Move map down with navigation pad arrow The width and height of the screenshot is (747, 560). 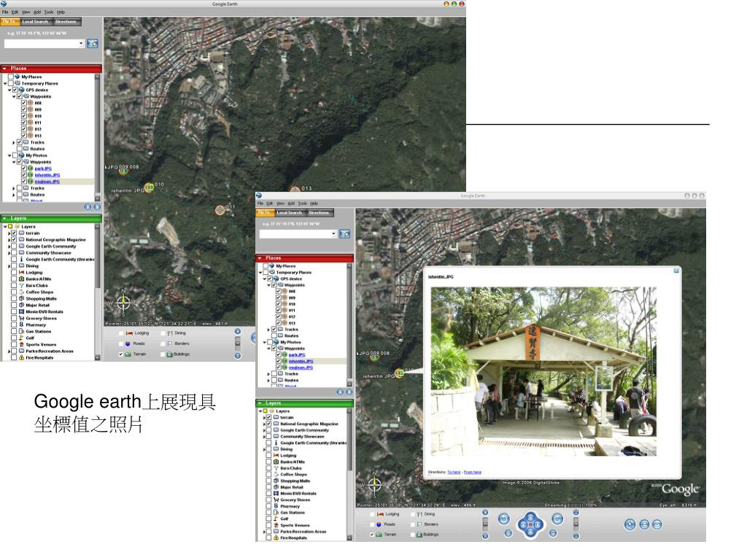530,532
